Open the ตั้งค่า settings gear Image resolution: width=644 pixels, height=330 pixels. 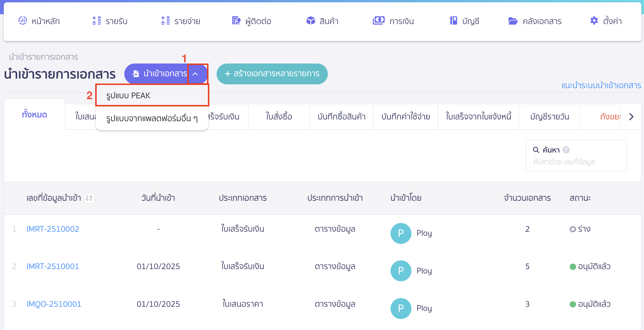click(594, 21)
